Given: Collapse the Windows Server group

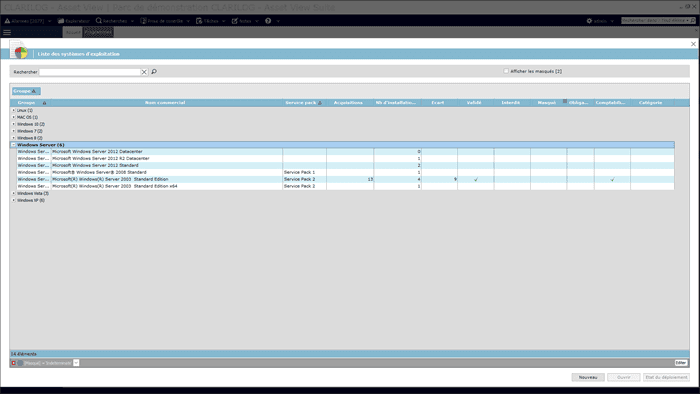Looking at the screenshot, I should 13,145.
